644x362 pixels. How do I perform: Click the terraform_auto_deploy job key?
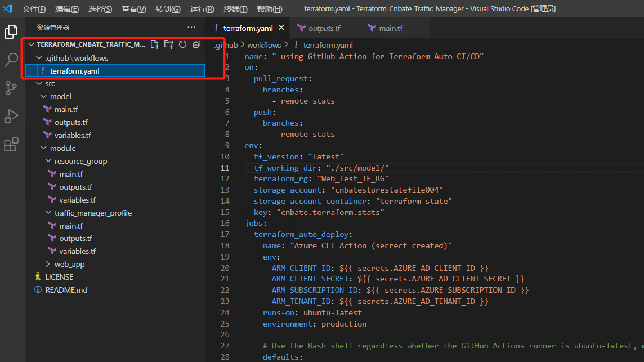301,234
